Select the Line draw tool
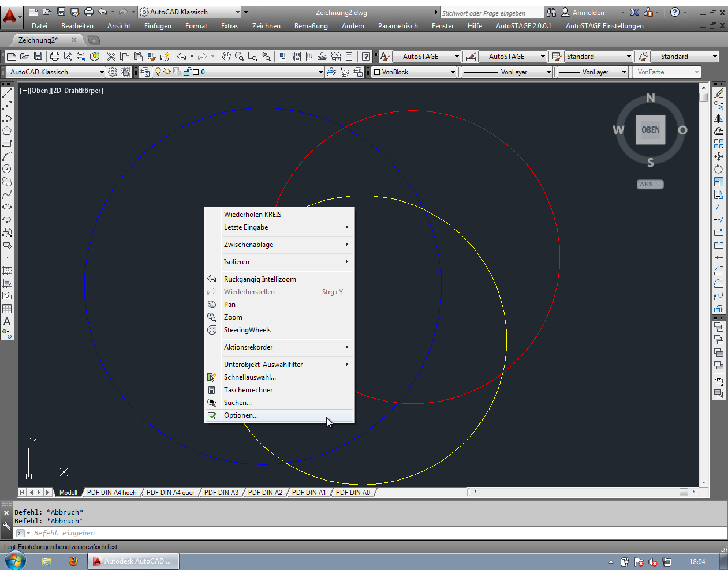Viewport: 728px width, 570px height. pos(7,93)
